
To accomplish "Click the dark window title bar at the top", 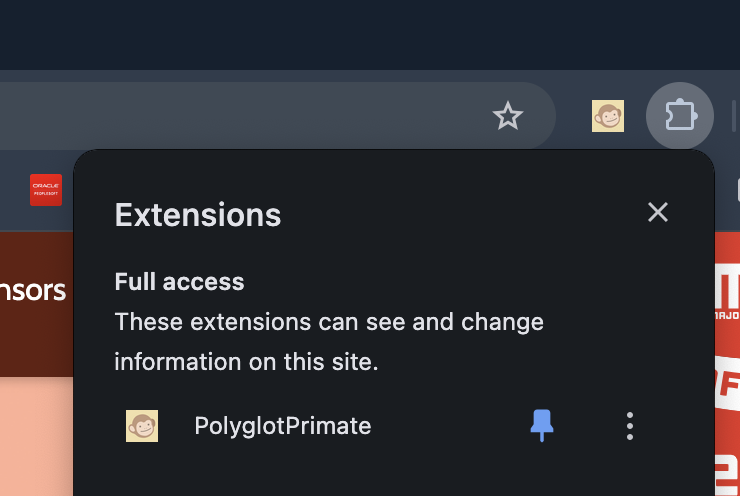I will coord(370,30).
